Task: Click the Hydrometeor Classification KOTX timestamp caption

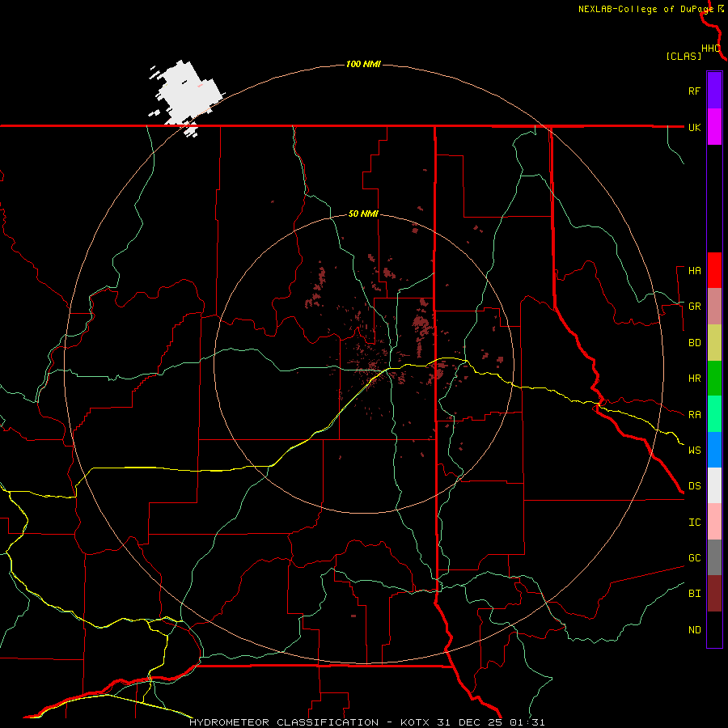Action: pyautogui.click(x=366, y=722)
